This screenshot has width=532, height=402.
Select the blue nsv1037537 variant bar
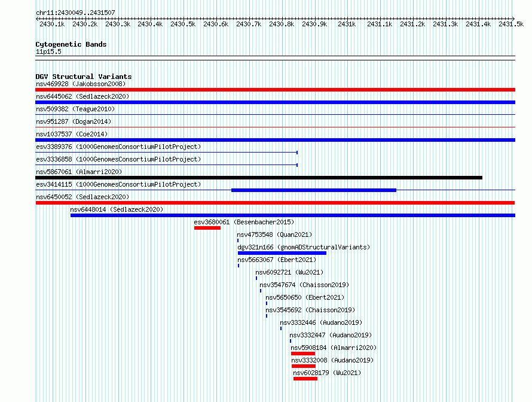[x=275, y=140]
